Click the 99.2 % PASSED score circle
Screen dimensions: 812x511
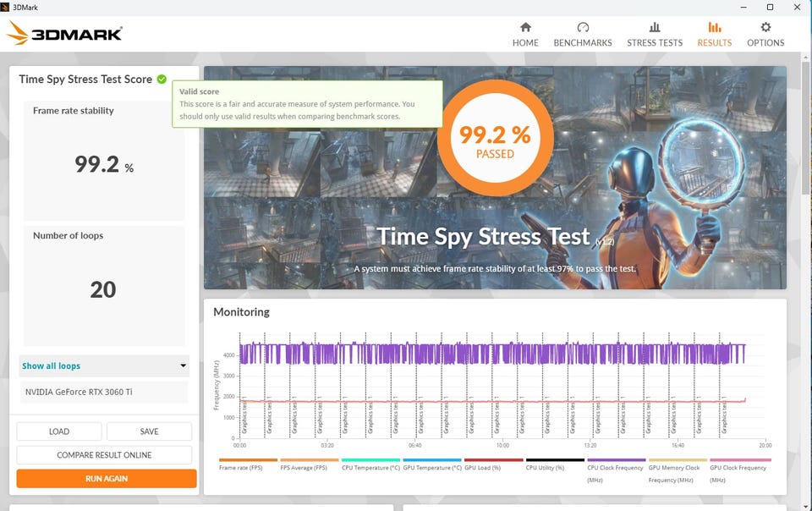click(x=495, y=138)
